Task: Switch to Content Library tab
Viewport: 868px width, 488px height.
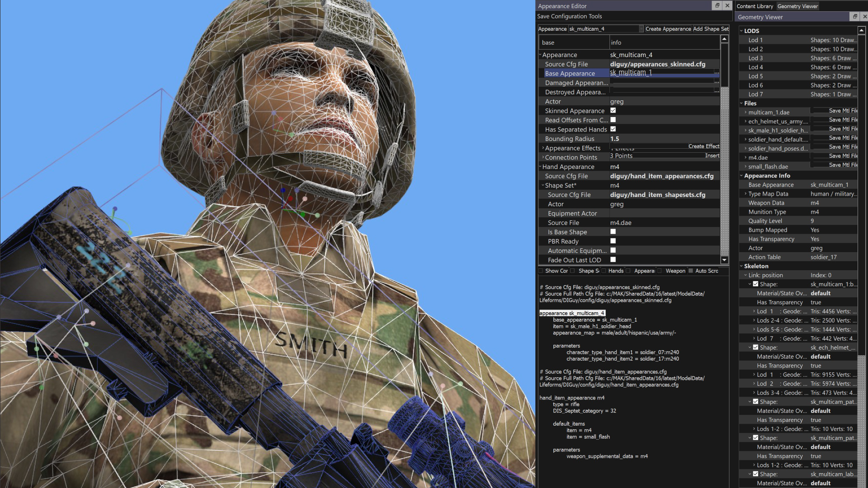Action: (x=755, y=6)
